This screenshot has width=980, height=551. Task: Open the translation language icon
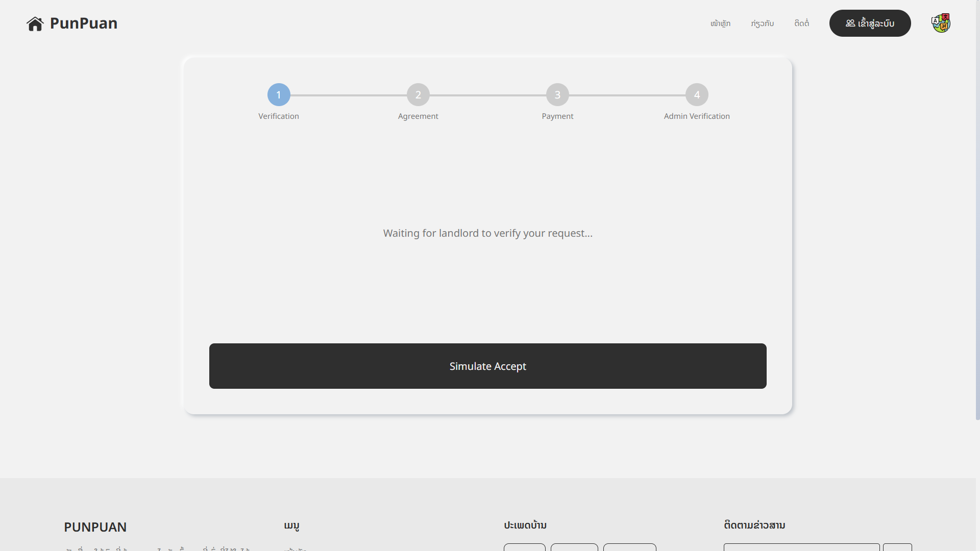pos(941,23)
